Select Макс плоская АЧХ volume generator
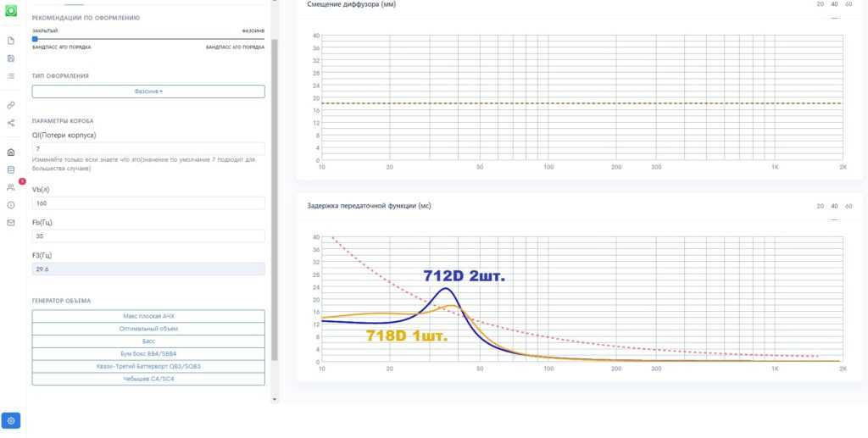868x438 pixels. point(148,315)
